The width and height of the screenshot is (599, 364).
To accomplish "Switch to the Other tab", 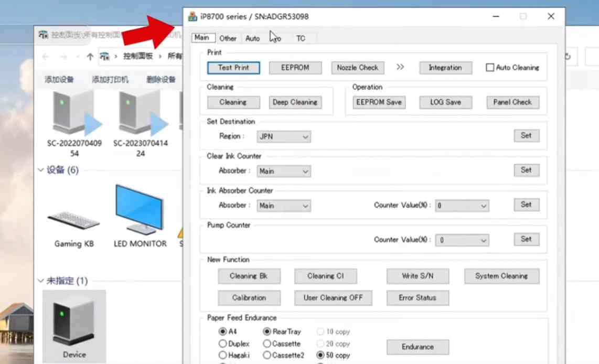I will coord(228,38).
